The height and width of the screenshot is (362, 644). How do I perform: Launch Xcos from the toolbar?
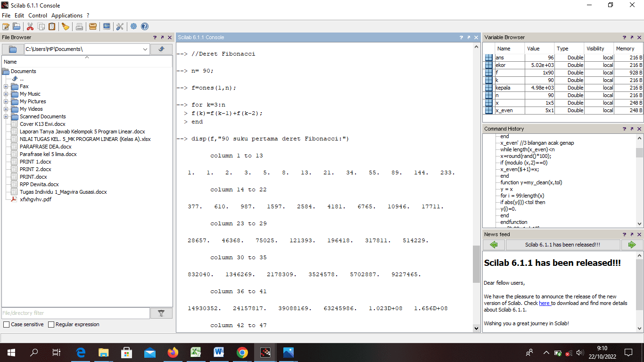tap(107, 26)
